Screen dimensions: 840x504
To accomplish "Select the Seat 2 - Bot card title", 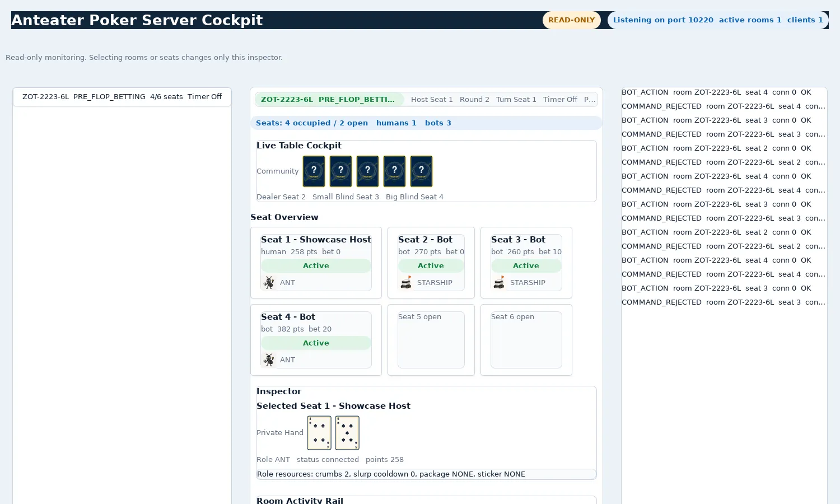I will pos(425,240).
